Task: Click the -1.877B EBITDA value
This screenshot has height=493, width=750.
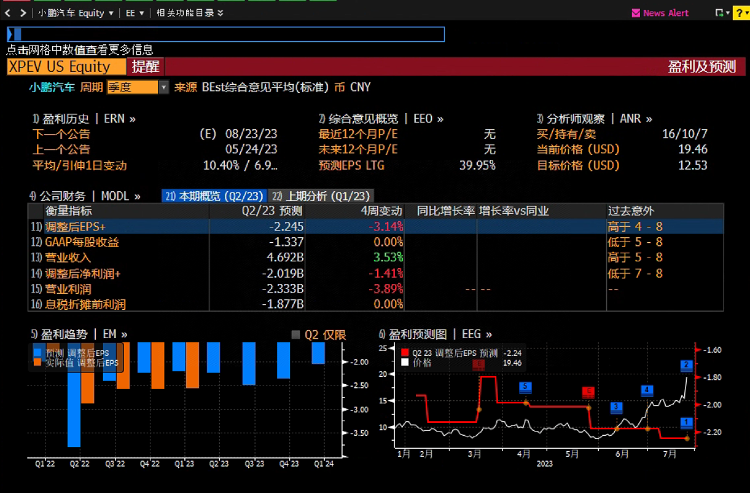Action: click(x=283, y=304)
